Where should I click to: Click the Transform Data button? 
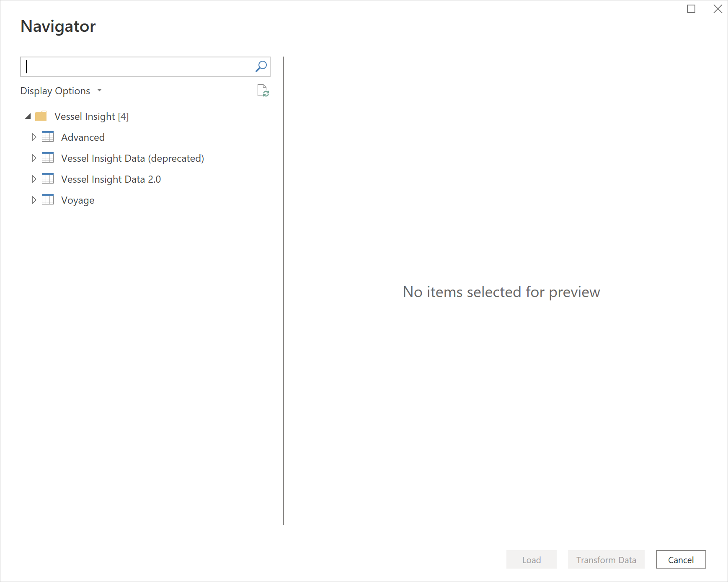[606, 559]
